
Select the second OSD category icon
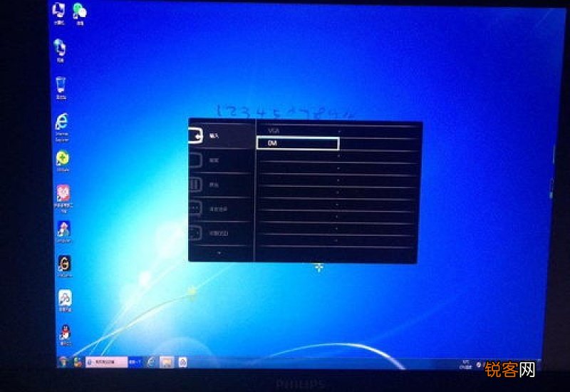[x=195, y=160]
